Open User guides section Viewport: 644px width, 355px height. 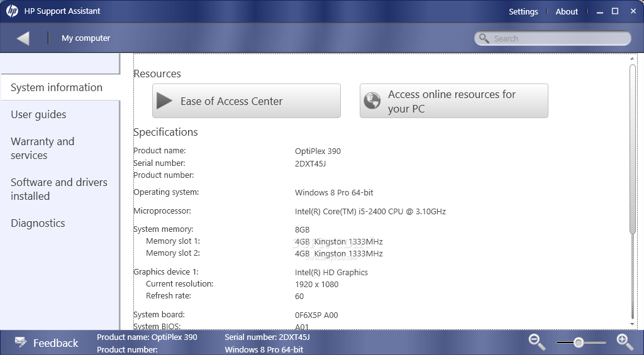pyautogui.click(x=38, y=114)
